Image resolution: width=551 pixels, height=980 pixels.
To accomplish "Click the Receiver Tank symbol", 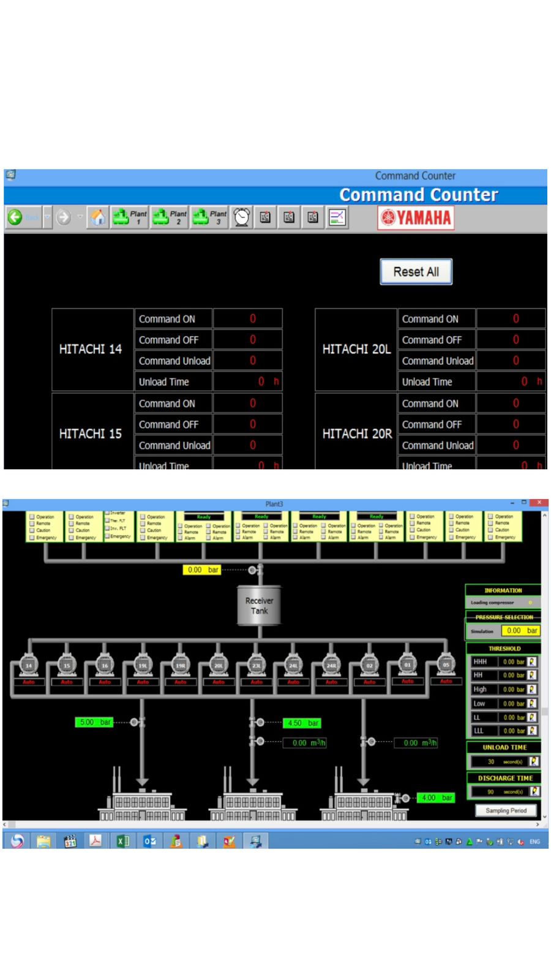I will coord(259,606).
